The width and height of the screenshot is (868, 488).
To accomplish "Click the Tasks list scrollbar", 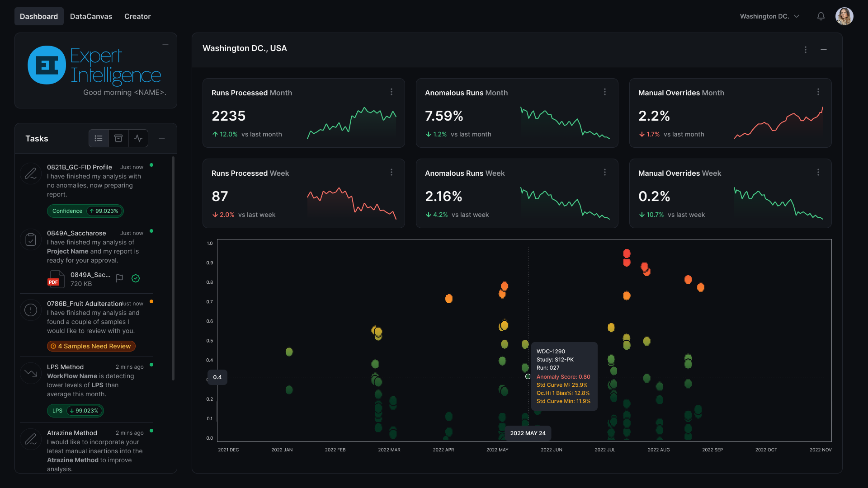I will point(173,268).
